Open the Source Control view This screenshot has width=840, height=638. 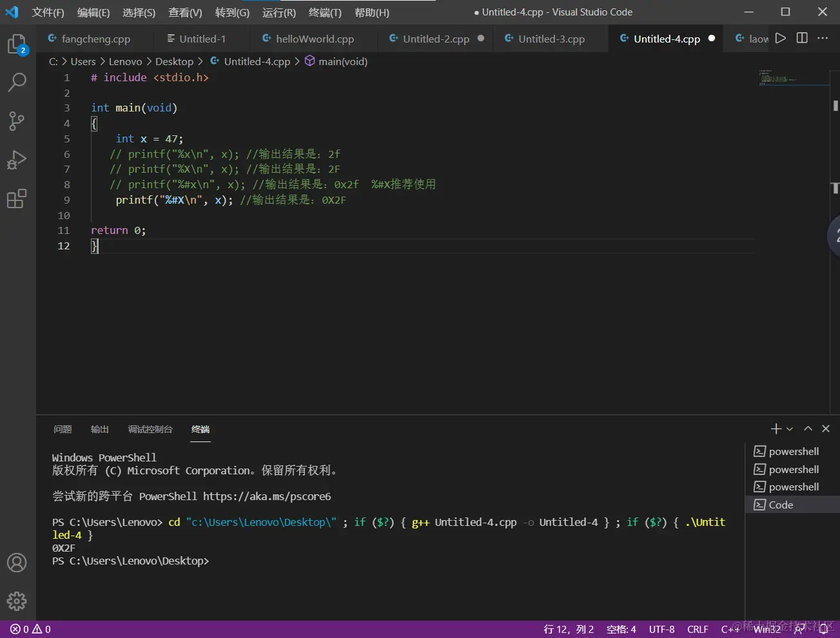(17, 121)
